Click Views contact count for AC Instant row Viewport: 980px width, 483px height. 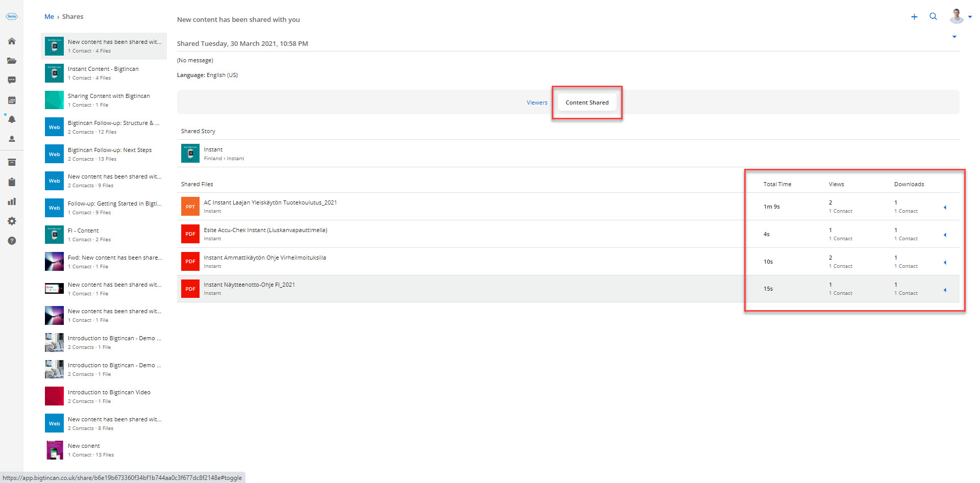[841, 211]
